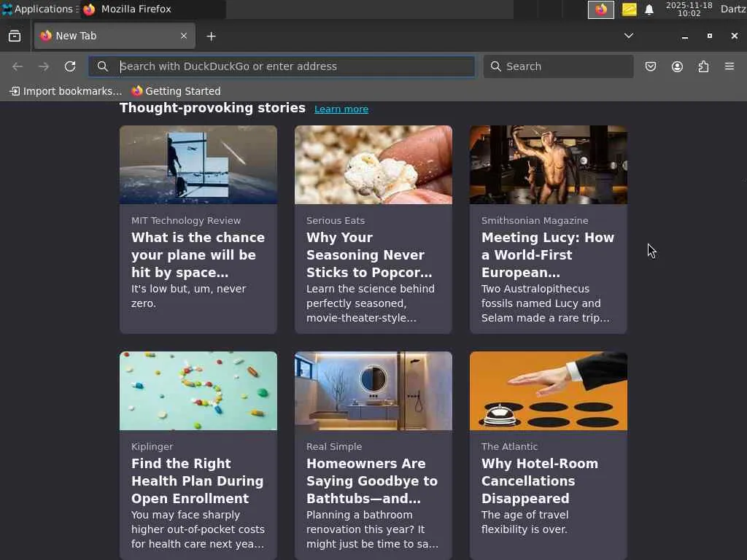Open 'Meeting Lucy: How a World-First' headline

click(548, 254)
